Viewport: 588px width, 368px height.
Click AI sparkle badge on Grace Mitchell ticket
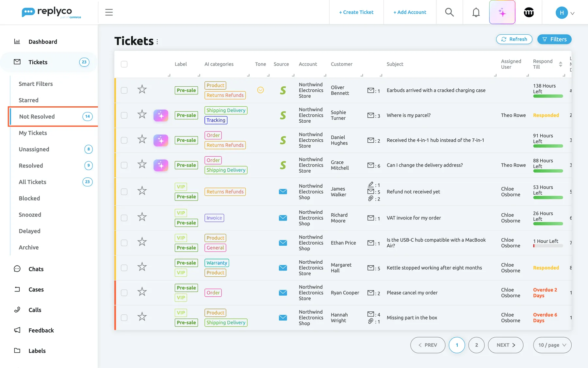[x=161, y=166]
